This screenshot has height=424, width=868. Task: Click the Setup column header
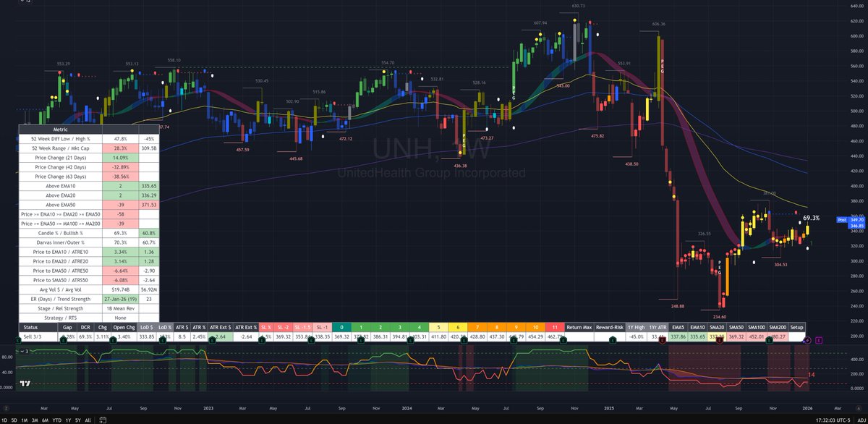(x=796, y=328)
